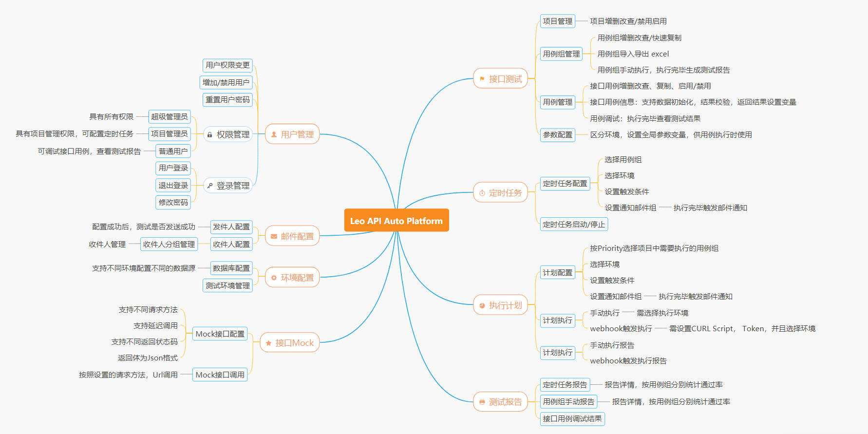Click the 定时任务启动/停止 sub-node
The width and height of the screenshot is (868, 434).
pyautogui.click(x=574, y=224)
